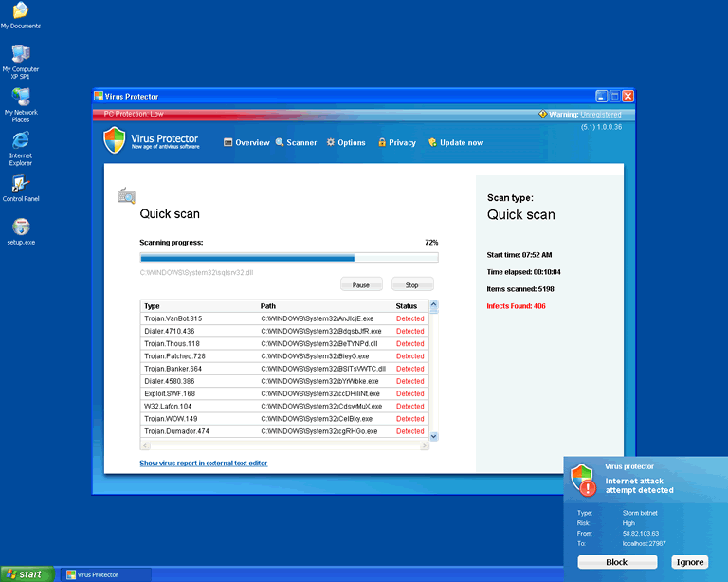Switch to the Scanner tab
The image size is (728, 582).
tap(296, 142)
